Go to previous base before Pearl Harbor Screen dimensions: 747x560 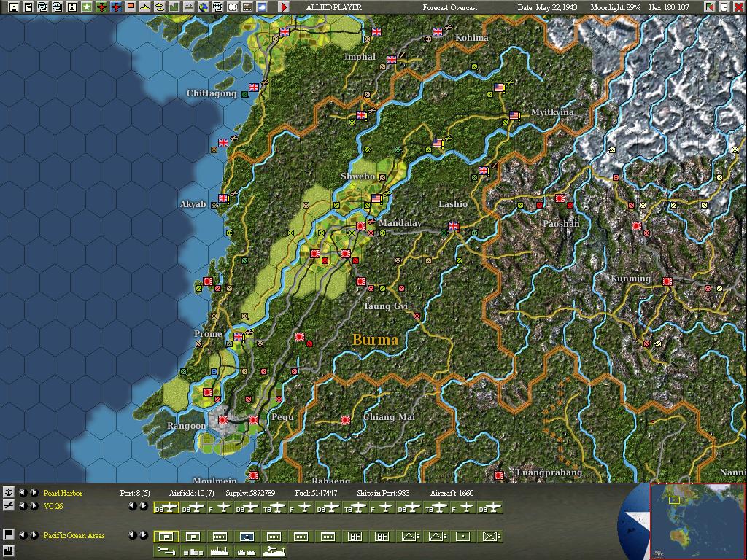(x=23, y=493)
